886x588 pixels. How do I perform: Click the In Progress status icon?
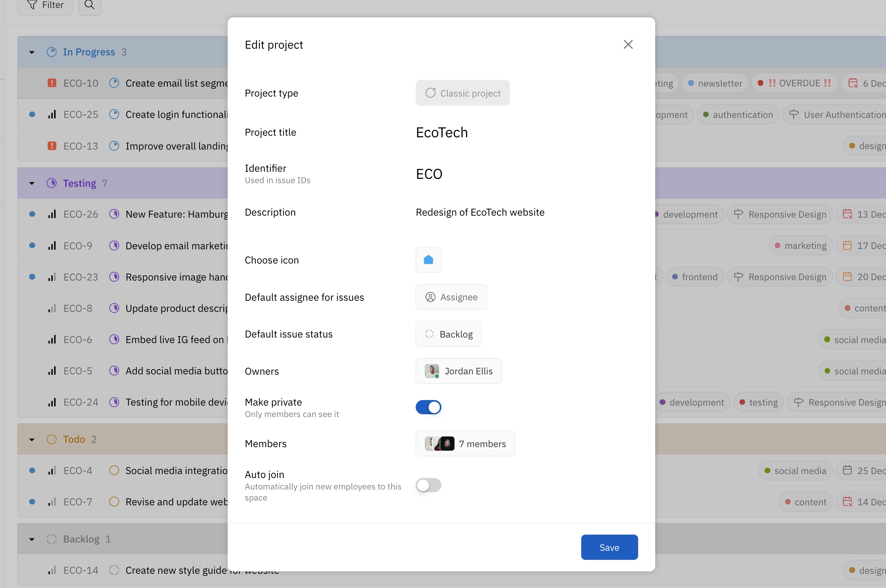(x=51, y=52)
